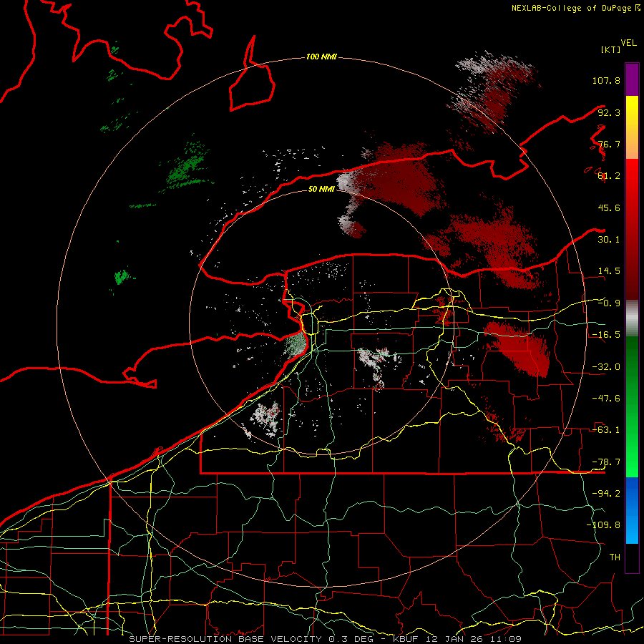Click the 50 NMI range ring label
644x644 pixels.
321,189
